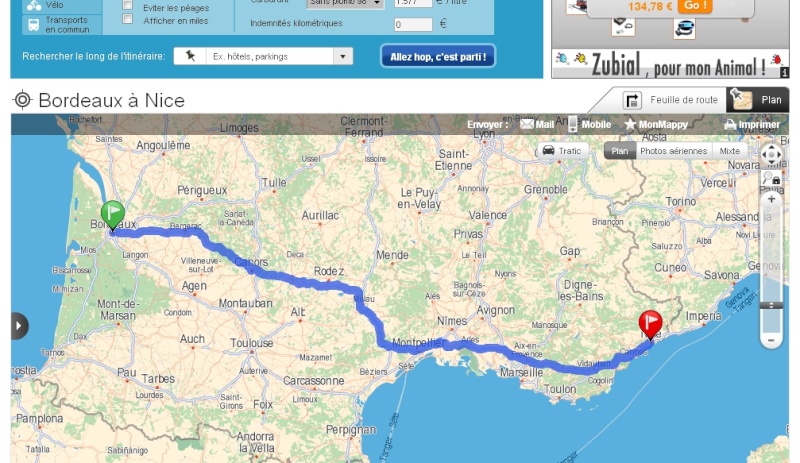Click the orange Go ! ad button
This screenshot has width=800, height=463.
click(694, 6)
